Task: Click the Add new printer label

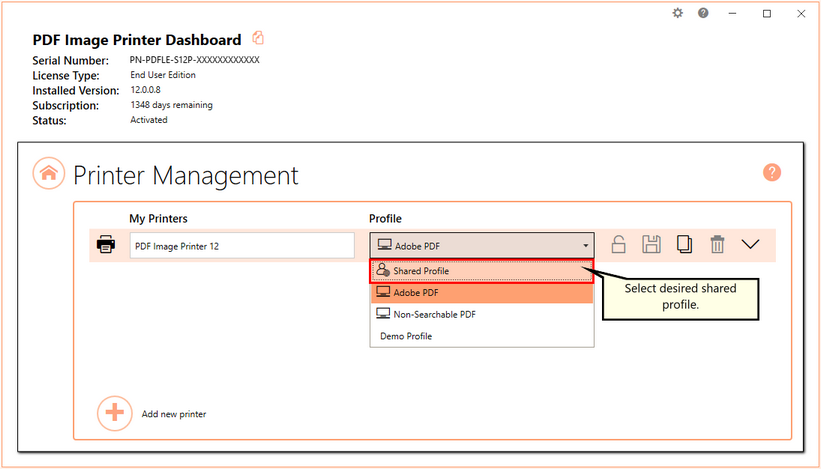Action: (x=174, y=414)
